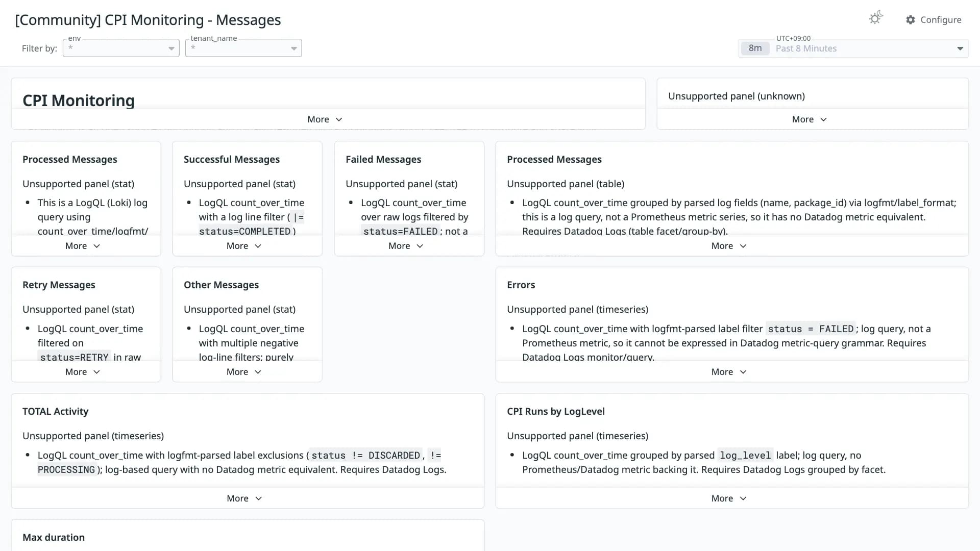Expand More in the TOTAL Activity panel
The height and width of the screenshot is (551, 980).
pos(244,498)
